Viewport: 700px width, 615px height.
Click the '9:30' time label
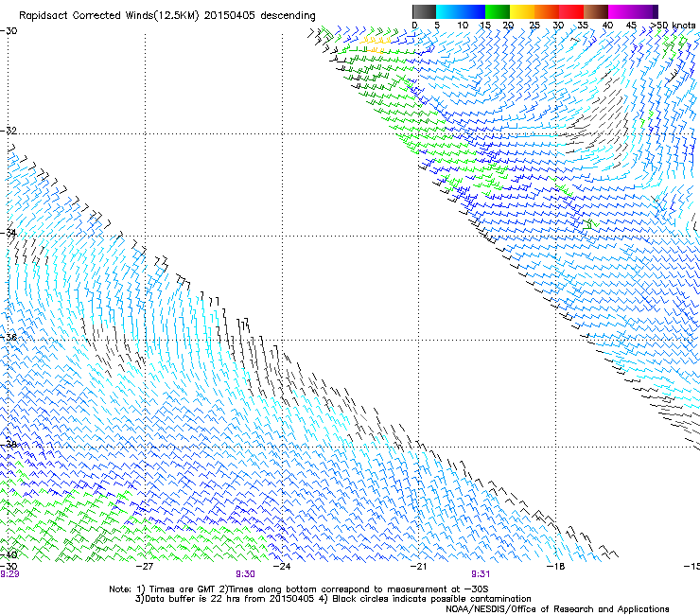[x=246, y=574]
